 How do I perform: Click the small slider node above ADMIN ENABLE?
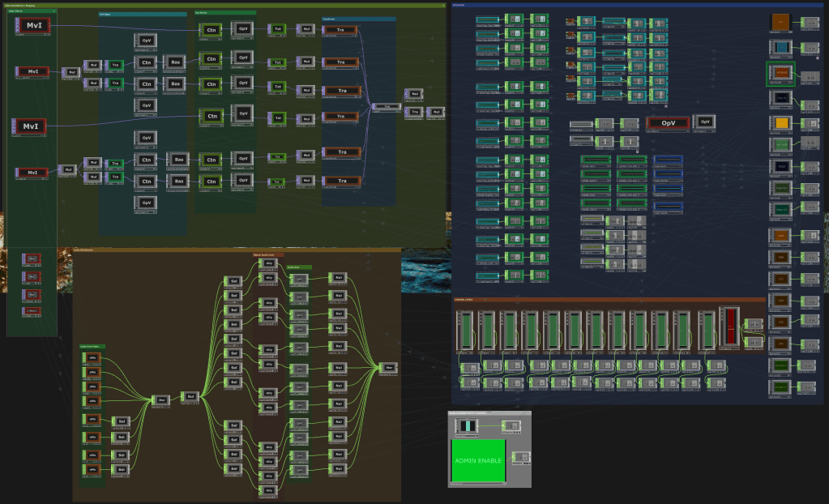(468, 426)
